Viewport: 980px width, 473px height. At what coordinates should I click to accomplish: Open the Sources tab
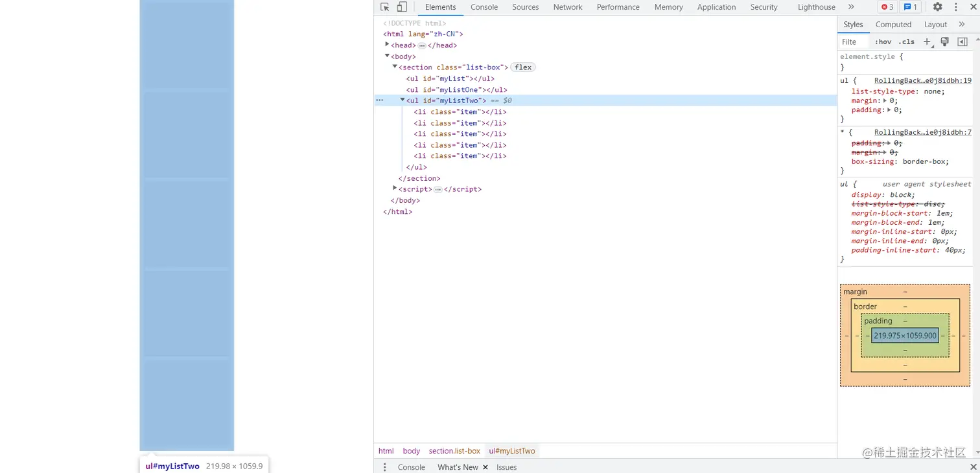pos(526,7)
